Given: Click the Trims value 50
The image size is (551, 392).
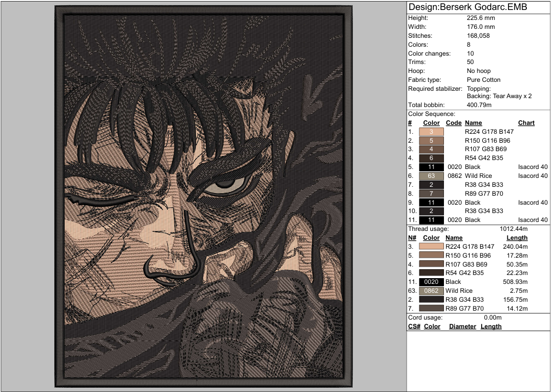Looking at the screenshot, I should click(x=470, y=62).
